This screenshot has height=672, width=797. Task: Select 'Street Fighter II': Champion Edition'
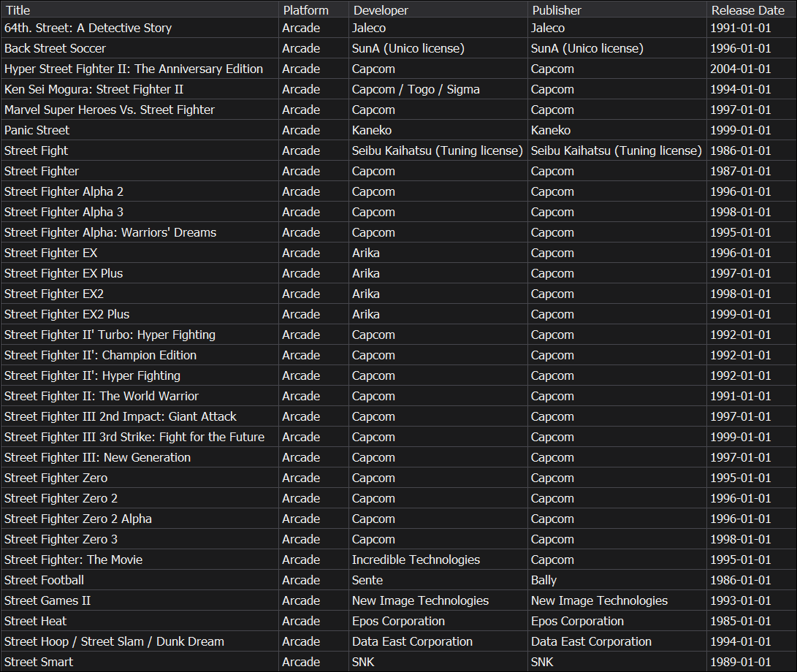coord(100,355)
